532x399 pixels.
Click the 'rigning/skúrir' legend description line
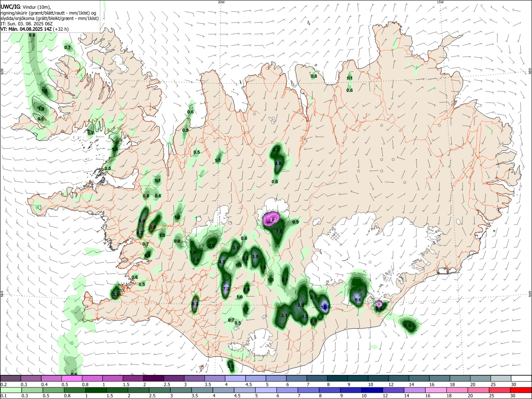[x=48, y=13]
